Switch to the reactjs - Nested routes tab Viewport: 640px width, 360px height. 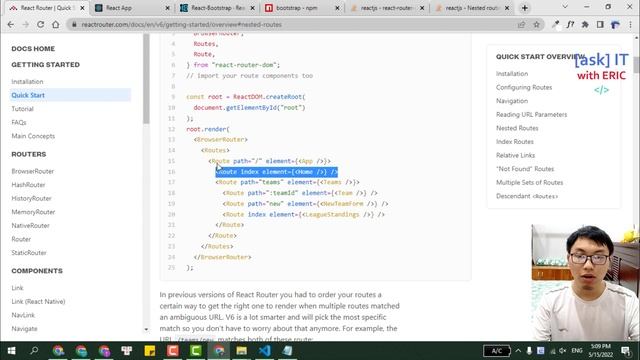coord(472,8)
